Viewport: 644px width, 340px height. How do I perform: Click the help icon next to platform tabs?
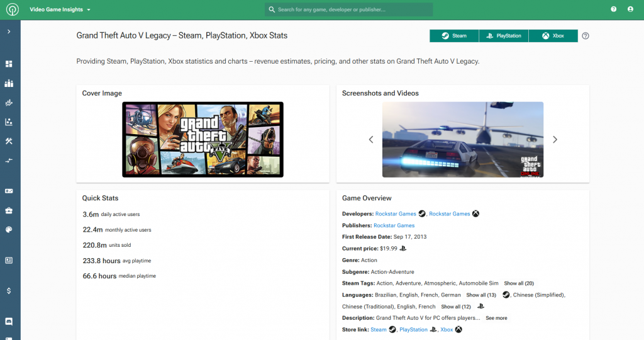click(586, 36)
